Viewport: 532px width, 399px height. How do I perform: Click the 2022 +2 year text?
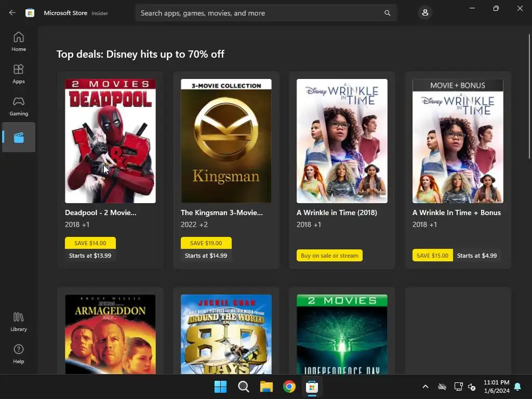pos(194,224)
